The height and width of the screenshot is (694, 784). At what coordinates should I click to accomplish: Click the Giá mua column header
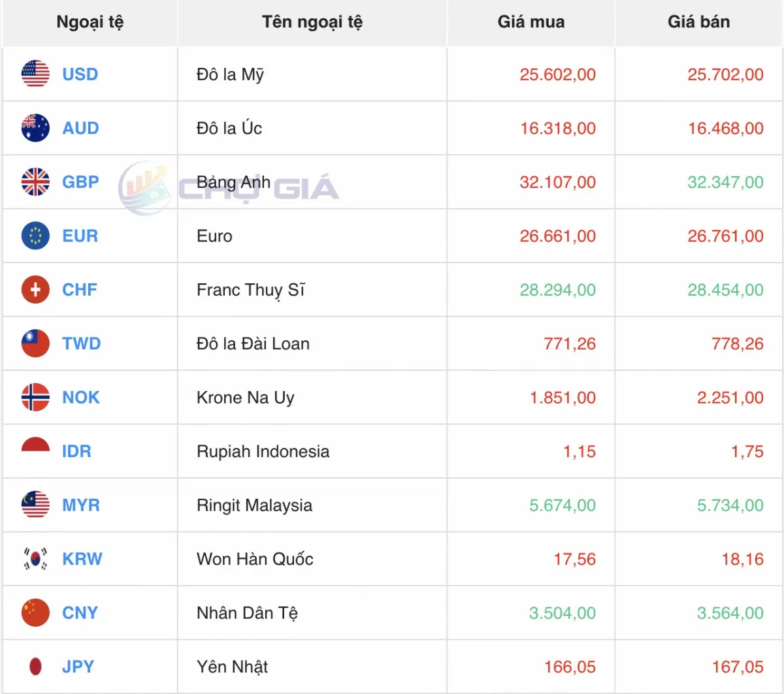coord(531,22)
